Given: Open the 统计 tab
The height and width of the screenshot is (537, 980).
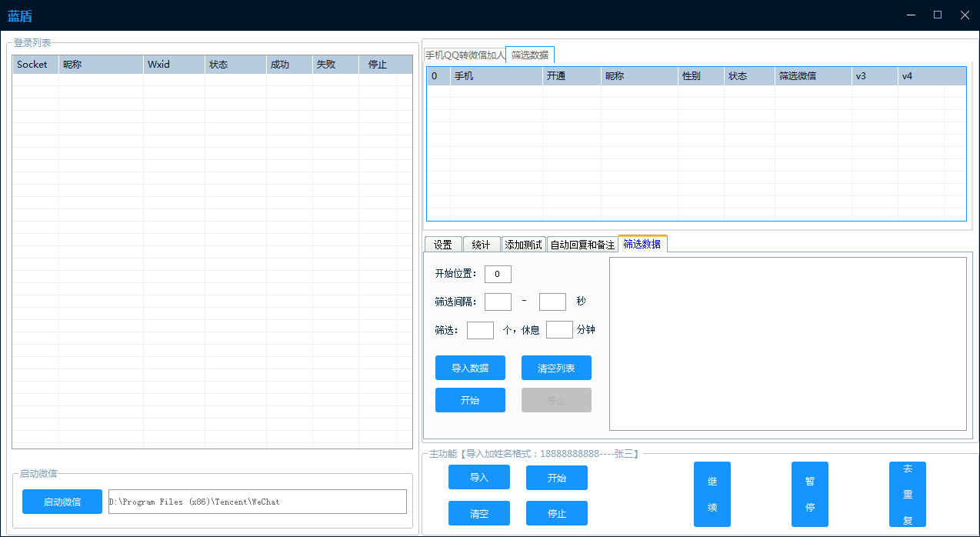Looking at the screenshot, I should pyautogui.click(x=482, y=245).
